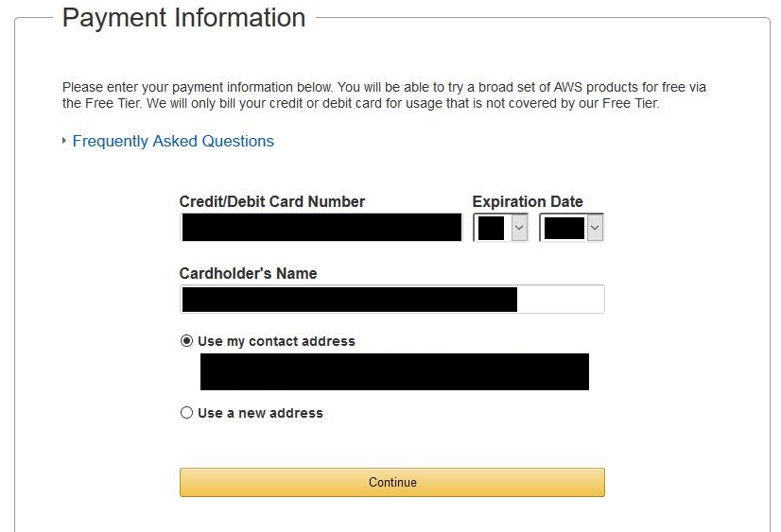Click the "Credit/Debit Card Number" label
Screen dimensions: 781x532
coord(271,201)
